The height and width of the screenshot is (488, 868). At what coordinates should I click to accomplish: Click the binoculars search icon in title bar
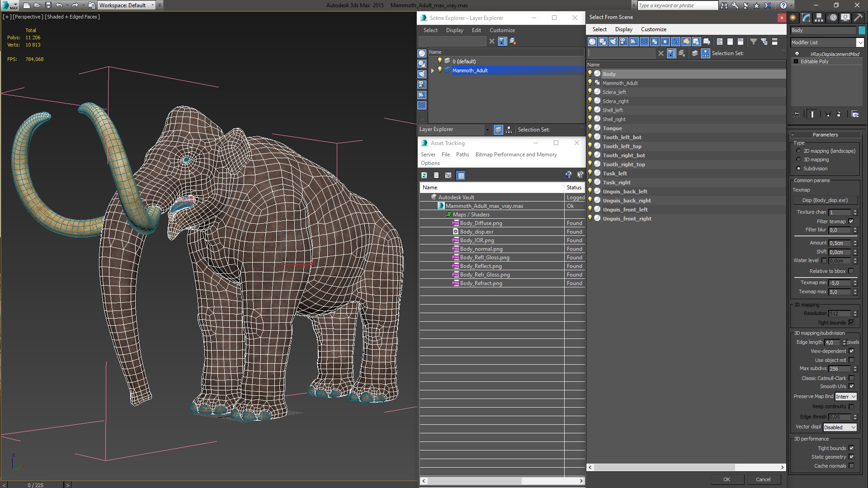tap(724, 5)
